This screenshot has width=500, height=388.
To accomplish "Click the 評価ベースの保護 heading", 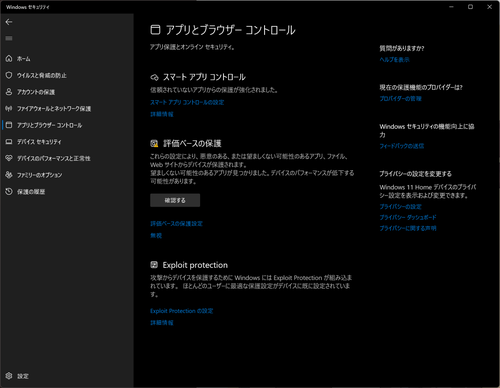I will 192,144.
